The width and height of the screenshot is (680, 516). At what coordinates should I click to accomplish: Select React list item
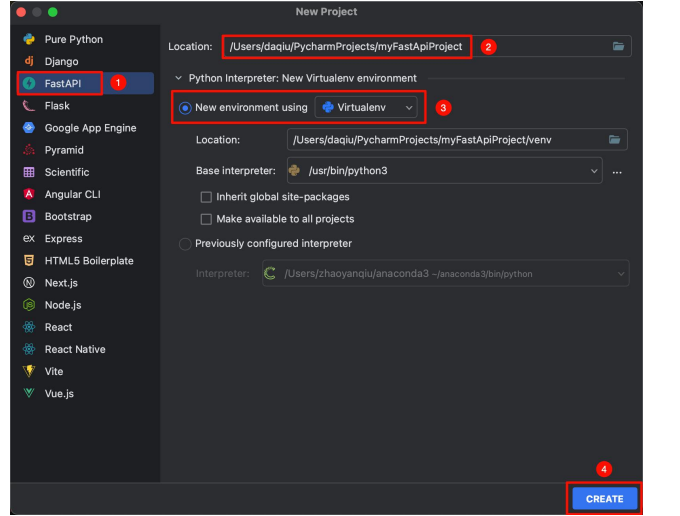coord(59,327)
